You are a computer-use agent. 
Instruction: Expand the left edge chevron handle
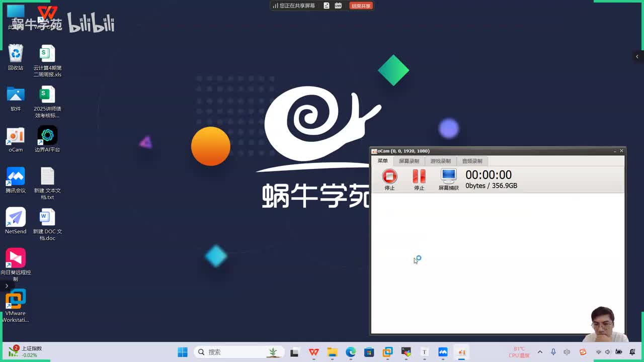click(7, 286)
